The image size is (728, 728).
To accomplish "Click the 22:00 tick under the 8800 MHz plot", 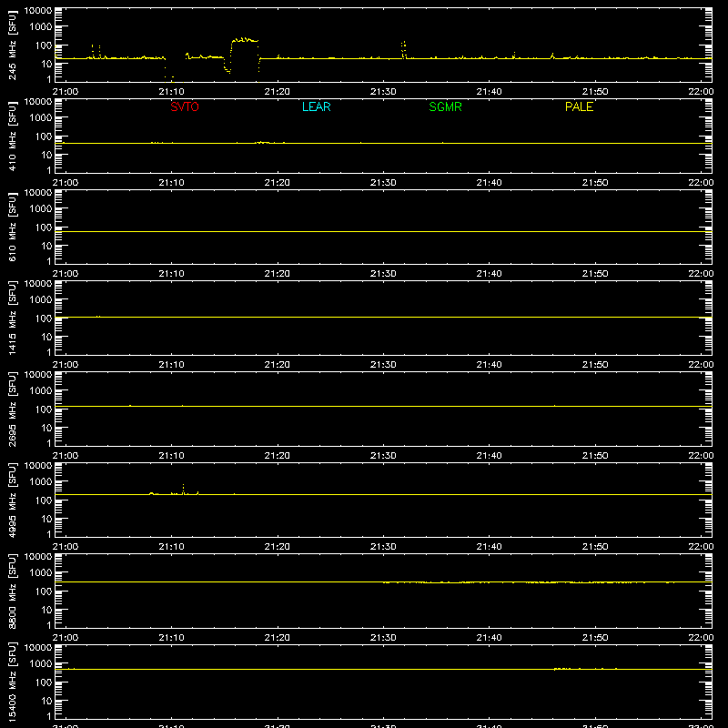I will pos(701,638).
